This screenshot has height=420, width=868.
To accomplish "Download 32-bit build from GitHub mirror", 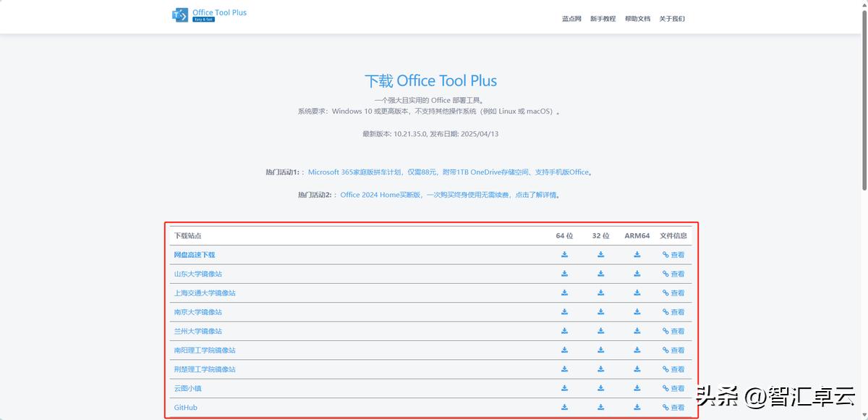I will coord(600,407).
